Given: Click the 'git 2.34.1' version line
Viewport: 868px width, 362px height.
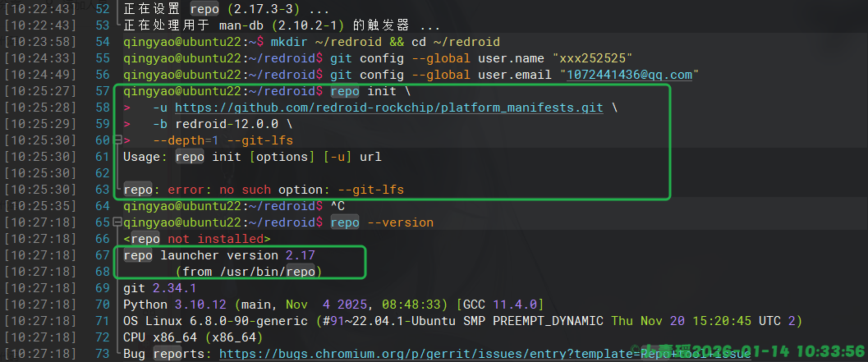Looking at the screenshot, I should click(x=159, y=288).
